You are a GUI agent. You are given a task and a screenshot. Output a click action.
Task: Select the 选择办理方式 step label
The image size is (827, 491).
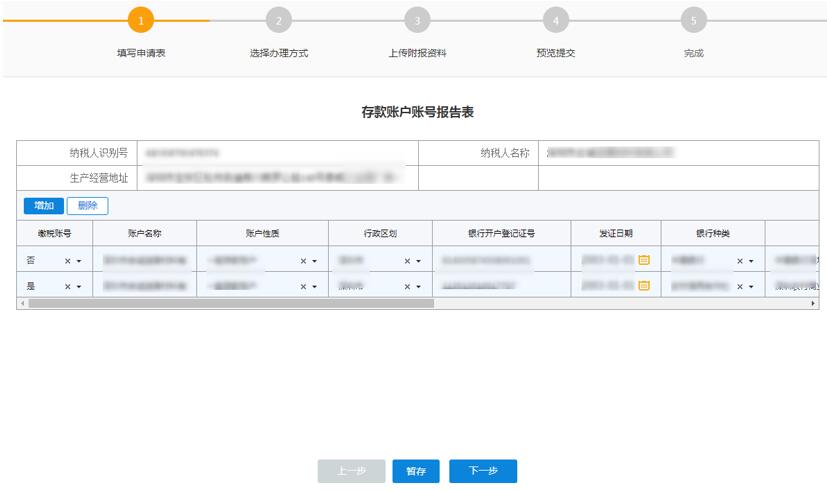[279, 53]
